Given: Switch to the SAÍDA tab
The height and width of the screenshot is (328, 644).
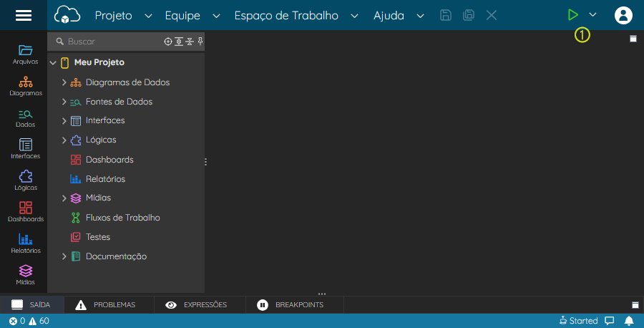Looking at the screenshot, I should pos(31,304).
